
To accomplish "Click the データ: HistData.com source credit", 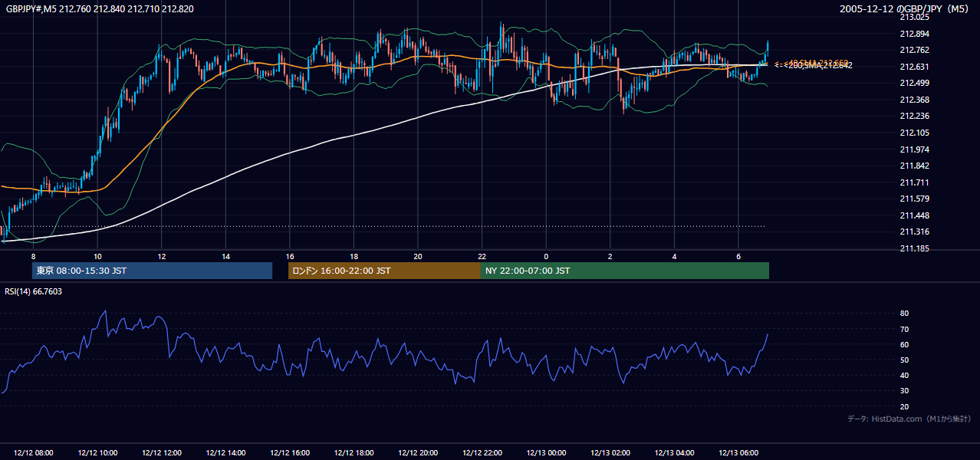I will [x=909, y=419].
